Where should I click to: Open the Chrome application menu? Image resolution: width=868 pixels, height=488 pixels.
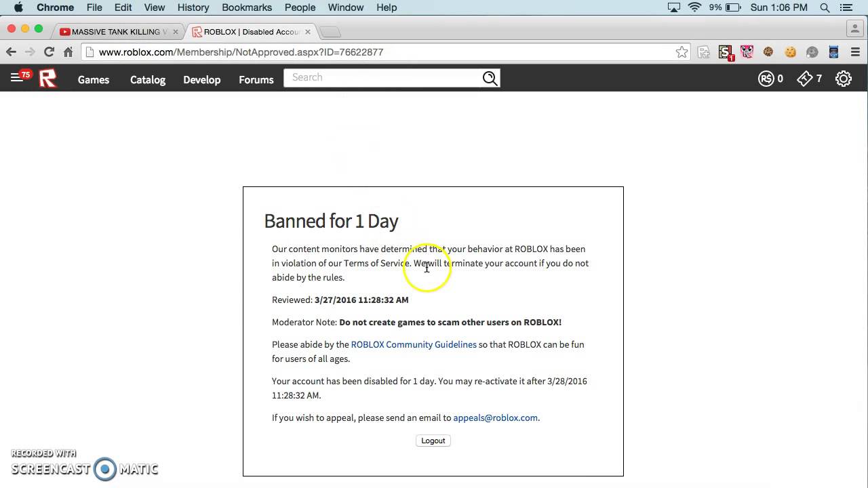(56, 7)
